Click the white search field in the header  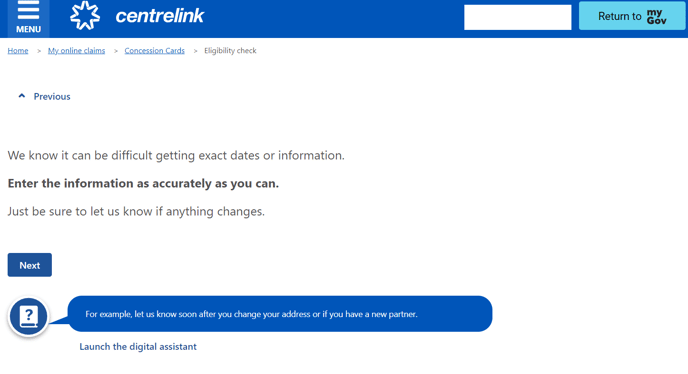tap(518, 18)
